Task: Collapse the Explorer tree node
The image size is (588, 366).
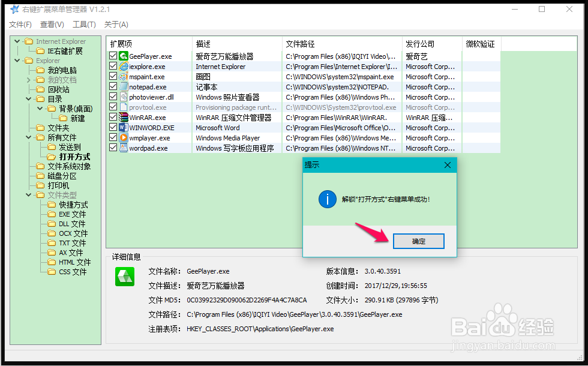Action: click(17, 61)
